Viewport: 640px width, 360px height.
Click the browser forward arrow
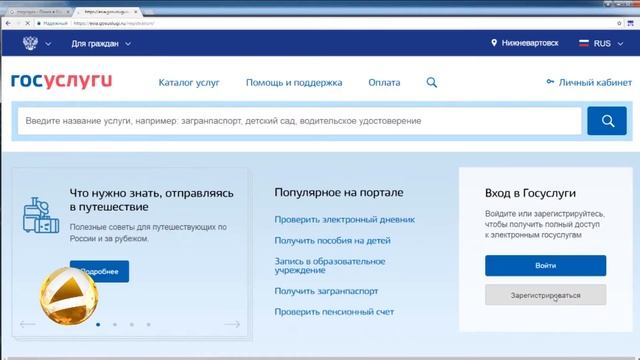point(18,23)
